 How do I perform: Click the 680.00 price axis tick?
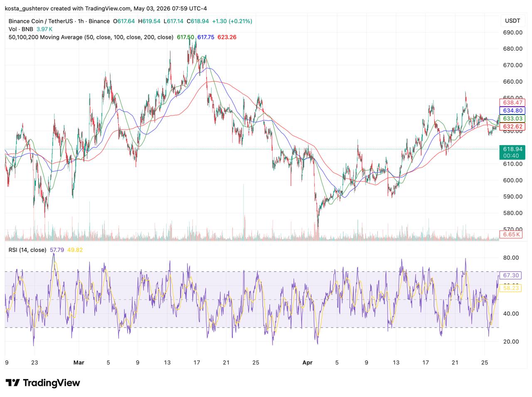(512, 49)
